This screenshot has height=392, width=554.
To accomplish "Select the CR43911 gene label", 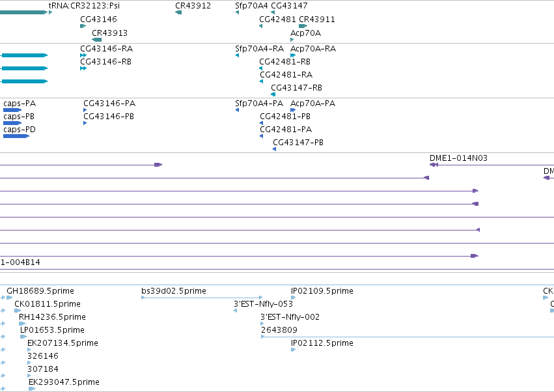I will coord(317,19).
